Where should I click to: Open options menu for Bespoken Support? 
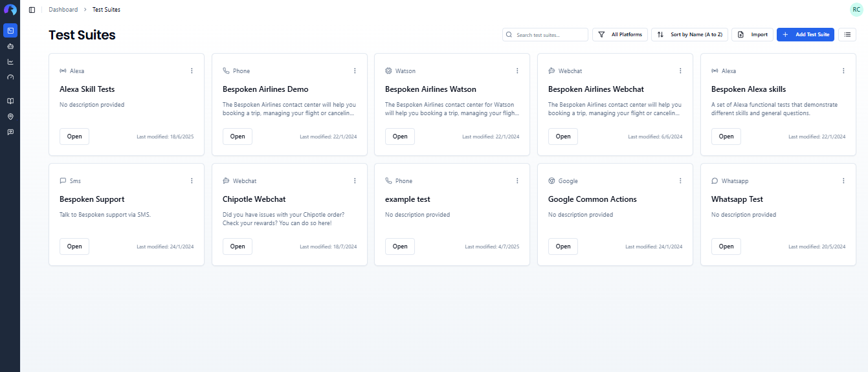[192, 181]
